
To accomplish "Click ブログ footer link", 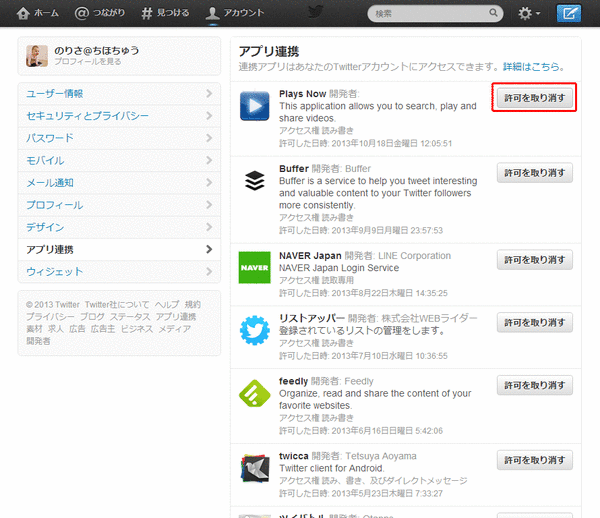I will point(92,317).
